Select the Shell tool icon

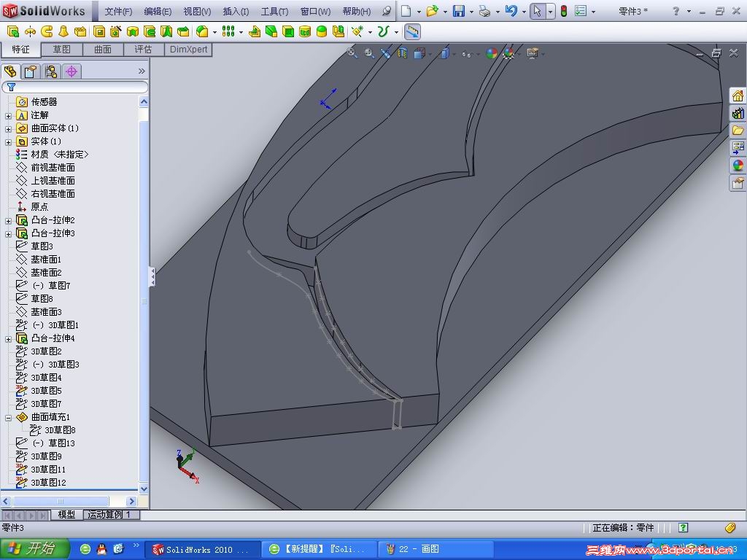pyautogui.click(x=288, y=31)
